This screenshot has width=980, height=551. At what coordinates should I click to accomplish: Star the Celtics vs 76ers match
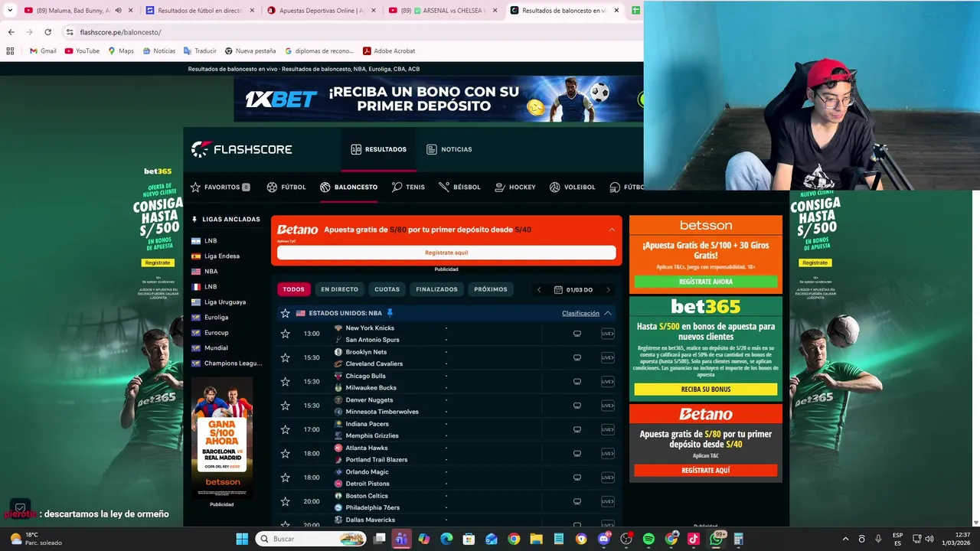point(286,501)
